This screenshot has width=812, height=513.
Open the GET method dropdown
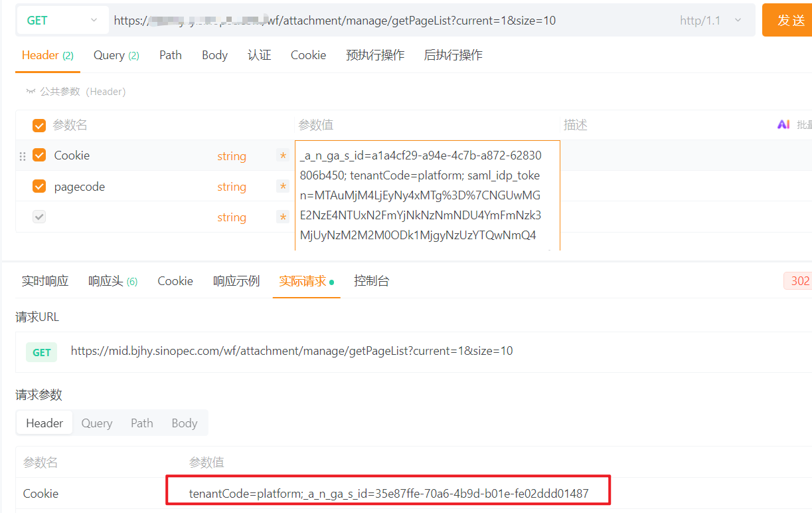tap(62, 21)
